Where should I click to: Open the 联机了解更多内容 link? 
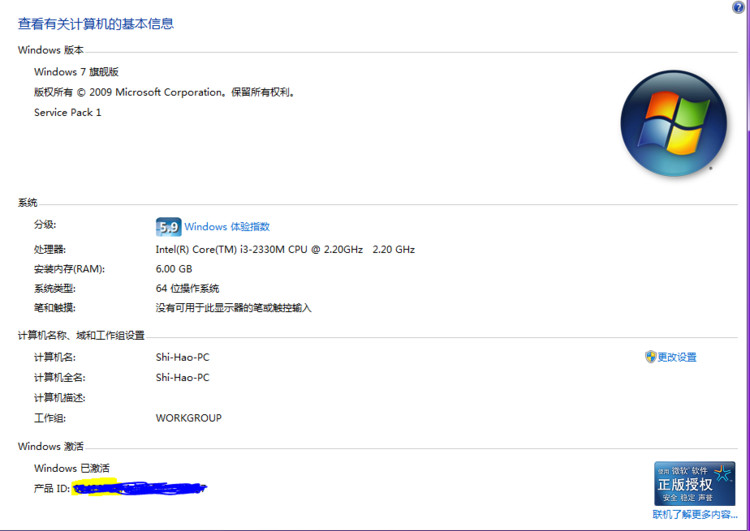coord(695,515)
